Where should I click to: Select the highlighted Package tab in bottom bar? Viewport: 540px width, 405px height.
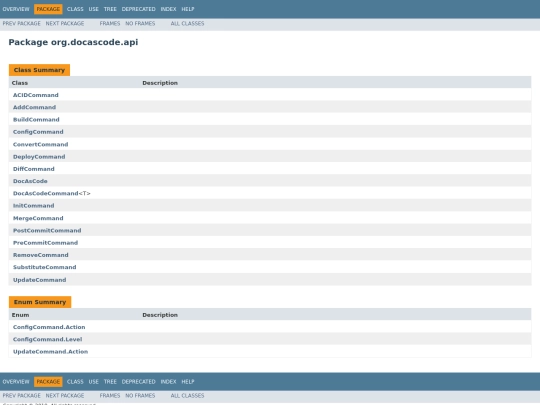tap(48, 382)
